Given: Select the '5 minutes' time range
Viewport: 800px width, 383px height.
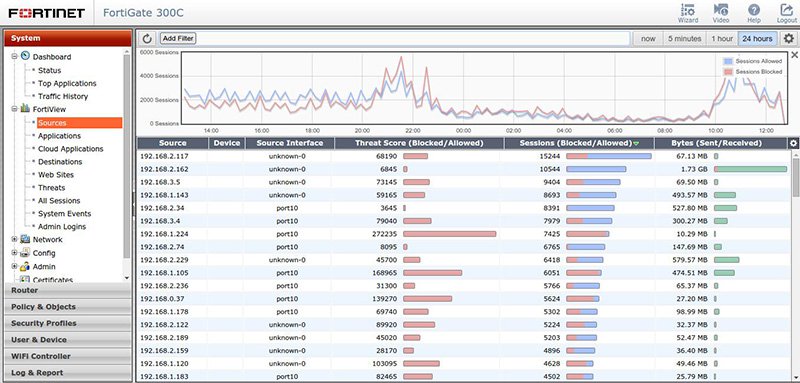Looking at the screenshot, I should (x=684, y=38).
